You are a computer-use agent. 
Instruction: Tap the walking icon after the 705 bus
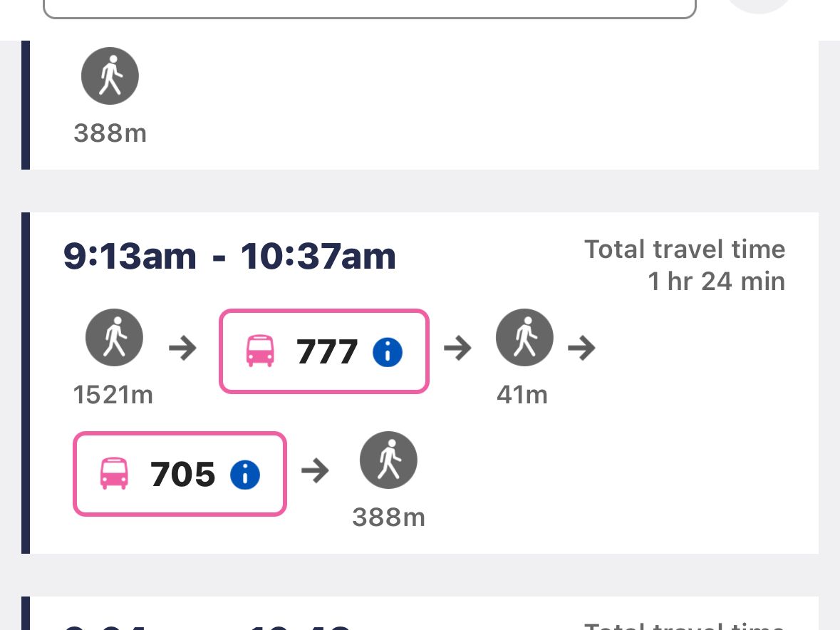coord(388,460)
